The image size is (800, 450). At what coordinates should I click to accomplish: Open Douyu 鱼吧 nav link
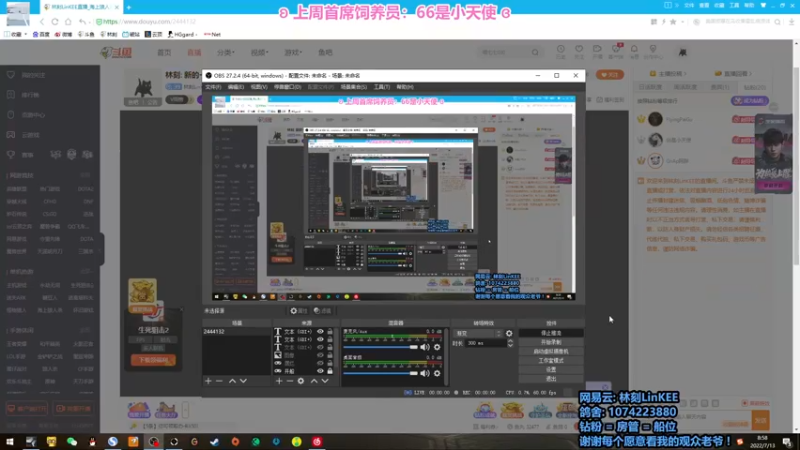point(325,53)
